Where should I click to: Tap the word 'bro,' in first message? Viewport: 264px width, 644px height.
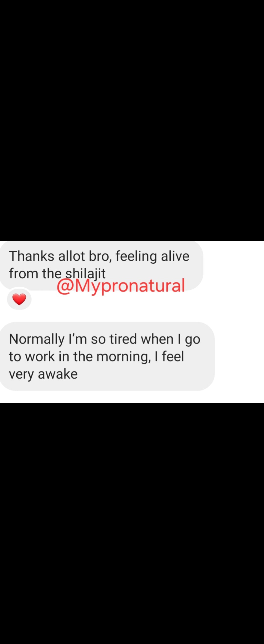pyautogui.click(x=100, y=256)
